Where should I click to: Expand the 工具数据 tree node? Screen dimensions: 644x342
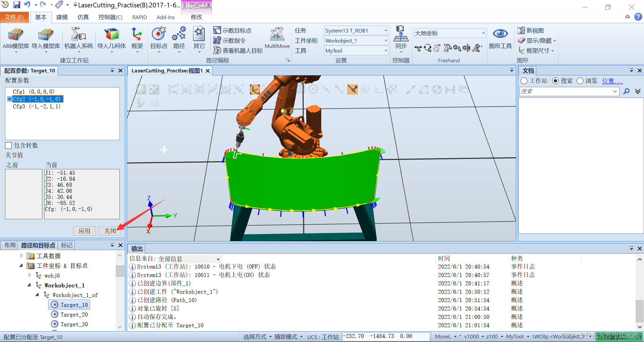(x=22, y=256)
